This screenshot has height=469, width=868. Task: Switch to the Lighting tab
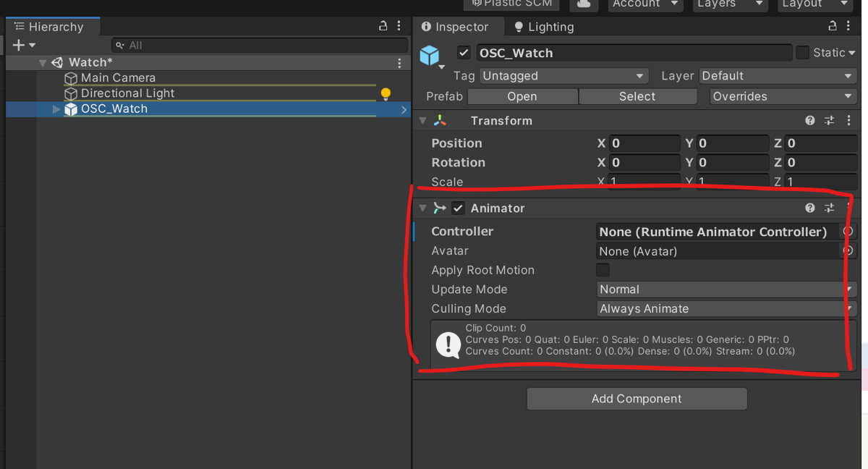point(543,27)
